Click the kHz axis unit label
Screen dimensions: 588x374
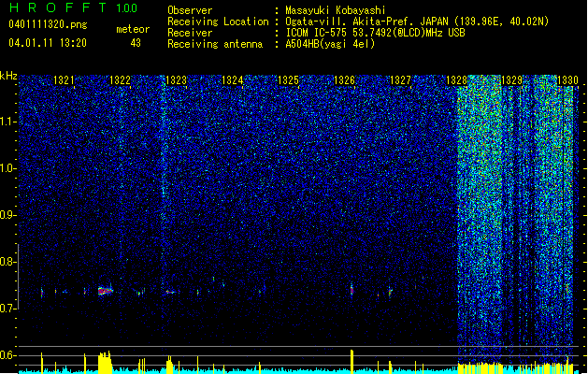(x=8, y=76)
